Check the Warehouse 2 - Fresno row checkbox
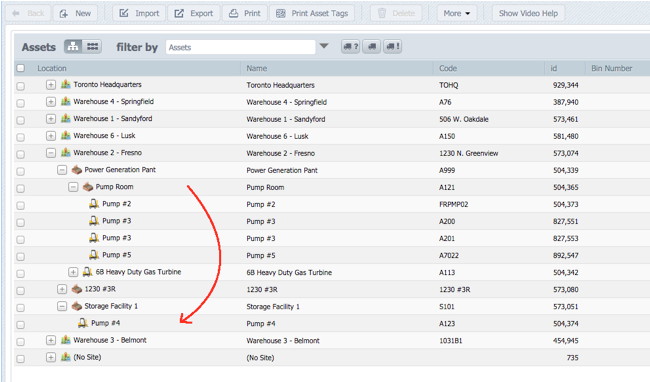 pyautogui.click(x=20, y=154)
